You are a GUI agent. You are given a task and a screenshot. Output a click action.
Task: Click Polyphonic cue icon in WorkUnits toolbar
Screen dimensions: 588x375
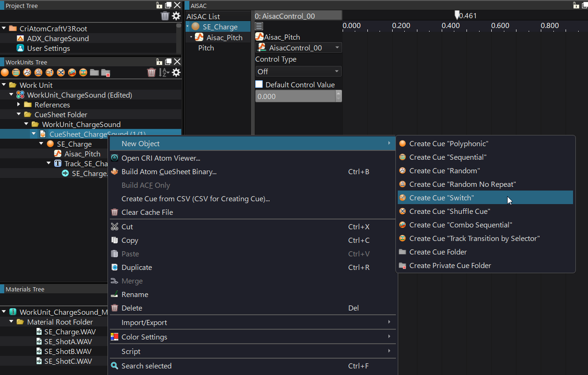[5, 72]
